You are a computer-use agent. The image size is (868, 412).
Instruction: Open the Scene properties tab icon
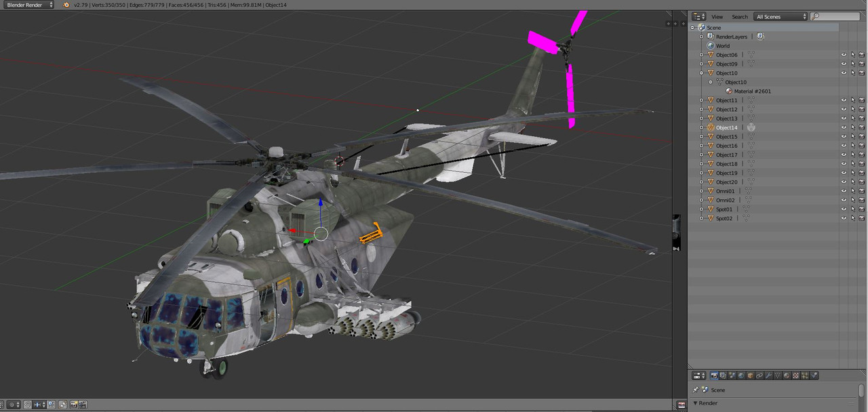click(x=732, y=375)
